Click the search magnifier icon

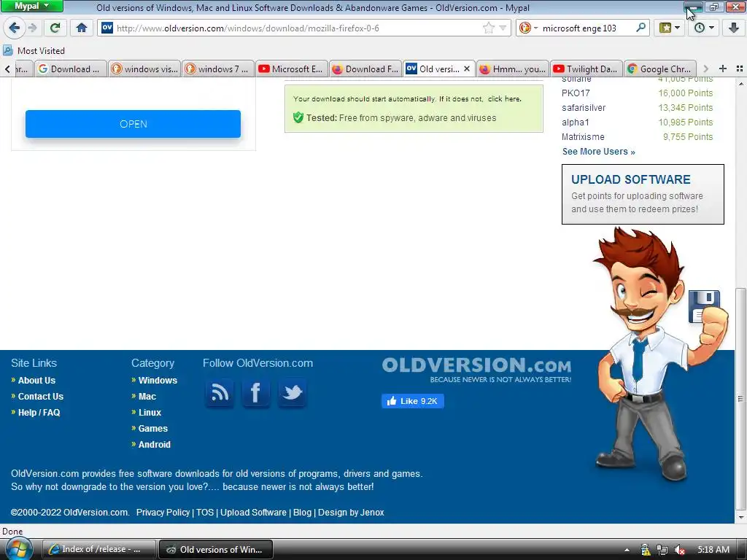pyautogui.click(x=641, y=28)
